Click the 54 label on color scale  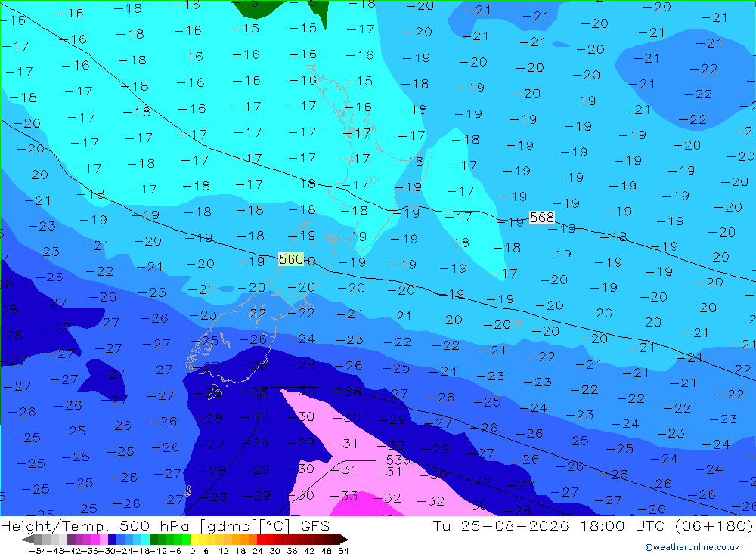coord(343,551)
